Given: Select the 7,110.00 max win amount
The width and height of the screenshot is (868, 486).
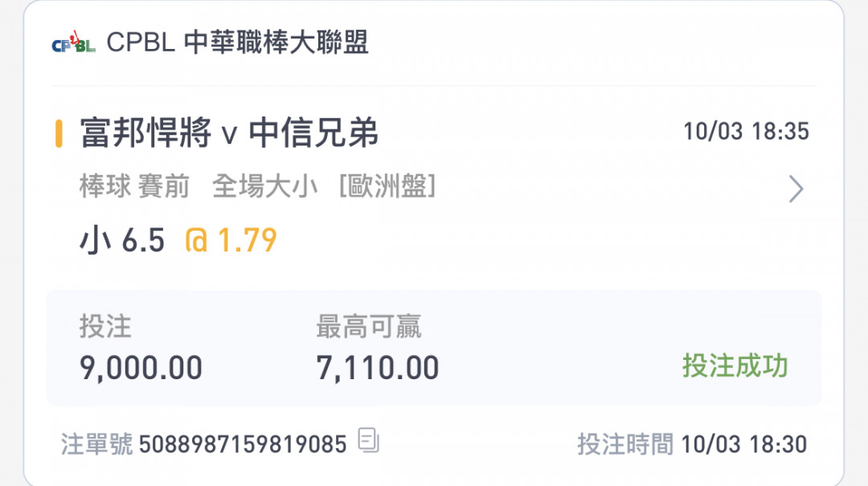Looking at the screenshot, I should point(378,368).
